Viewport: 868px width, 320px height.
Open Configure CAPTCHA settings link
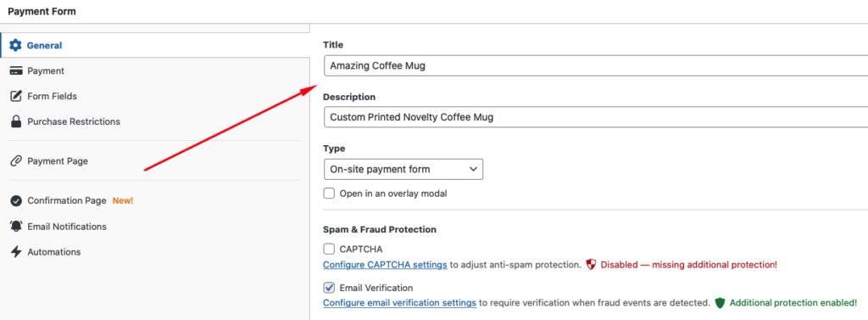click(x=386, y=265)
